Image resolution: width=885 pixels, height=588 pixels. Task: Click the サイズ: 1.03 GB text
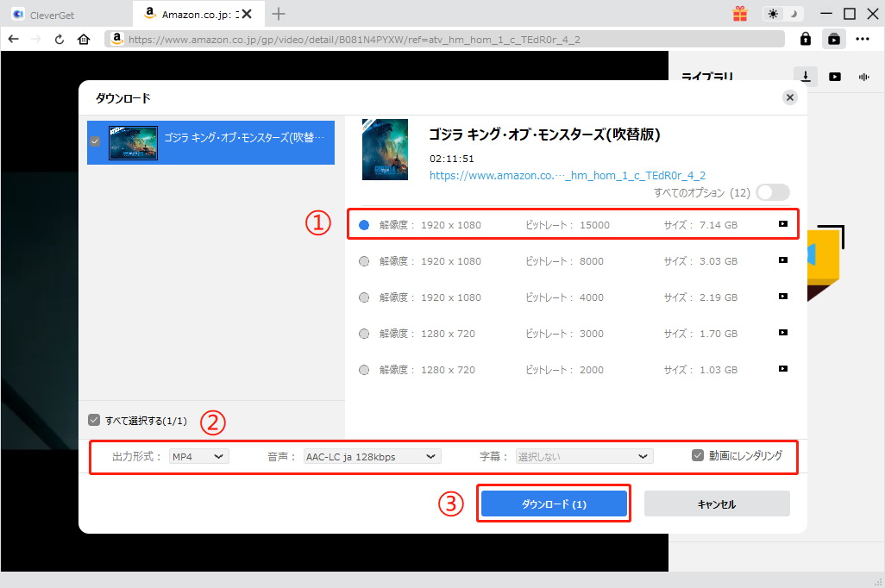click(x=700, y=370)
